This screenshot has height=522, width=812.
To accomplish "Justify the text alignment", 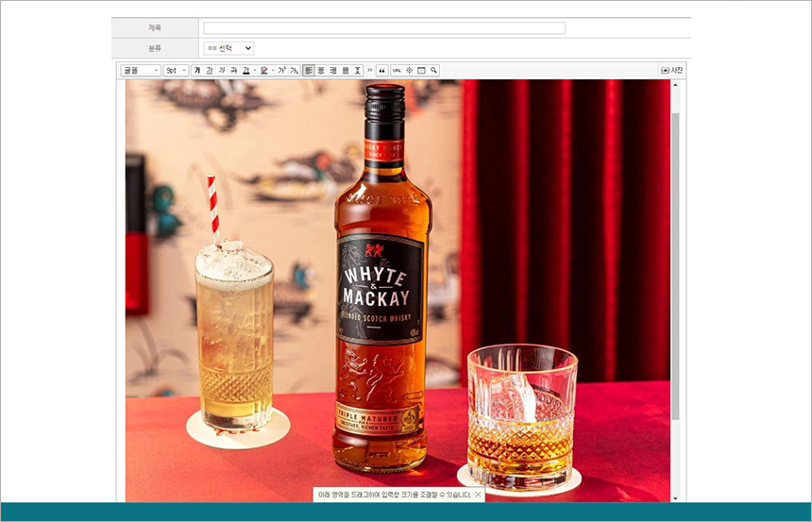I will click(x=346, y=71).
